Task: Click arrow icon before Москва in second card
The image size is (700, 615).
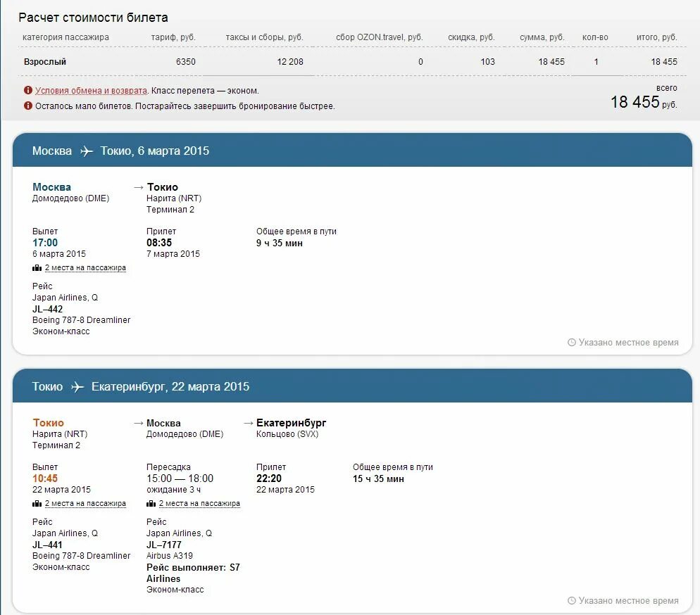Action: pyautogui.click(x=139, y=423)
